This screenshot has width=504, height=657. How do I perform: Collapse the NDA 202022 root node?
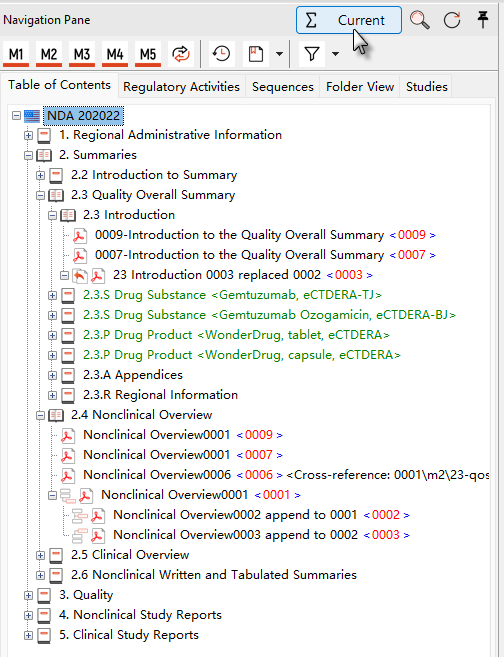(x=16, y=116)
